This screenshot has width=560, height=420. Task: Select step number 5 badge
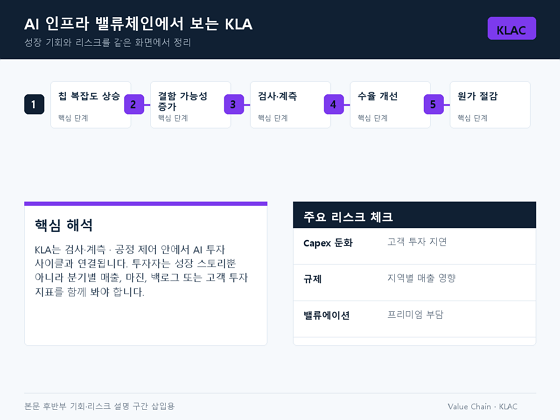click(434, 104)
